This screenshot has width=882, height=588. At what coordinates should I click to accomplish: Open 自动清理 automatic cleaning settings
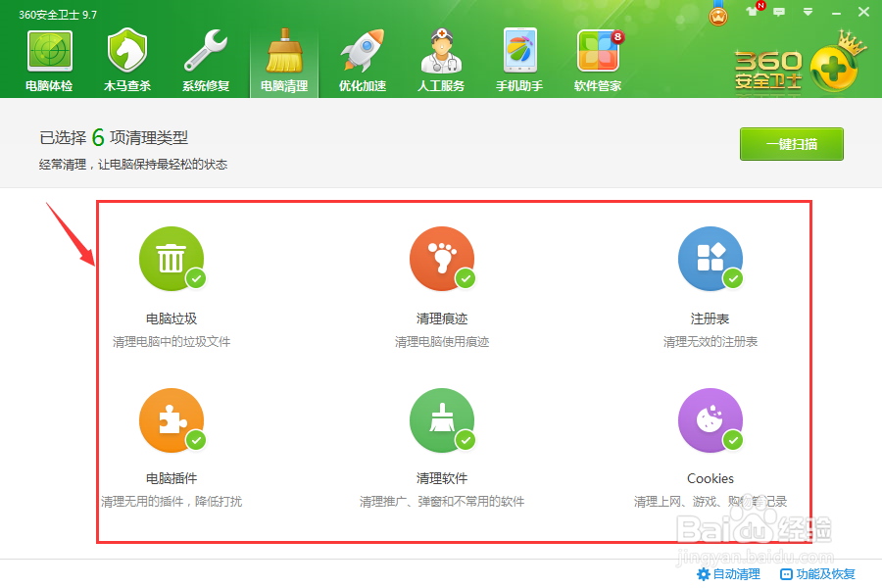point(736,573)
